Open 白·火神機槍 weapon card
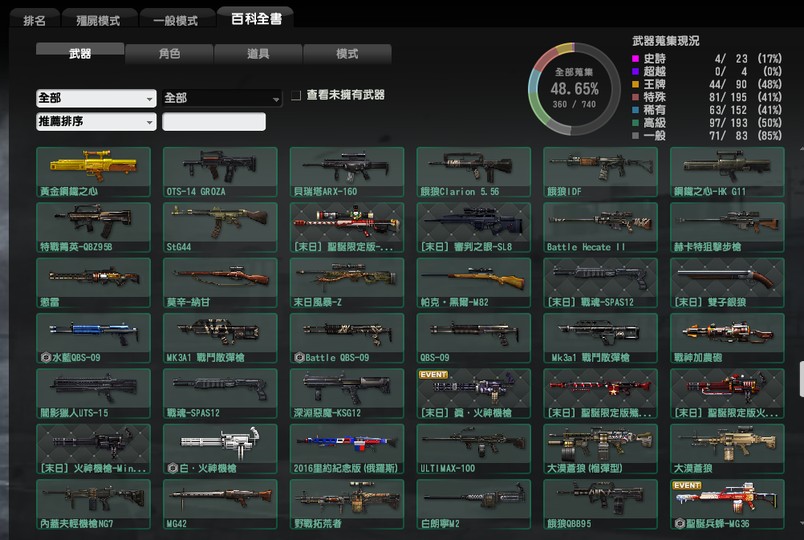Image resolution: width=804 pixels, height=540 pixels. 220,449
